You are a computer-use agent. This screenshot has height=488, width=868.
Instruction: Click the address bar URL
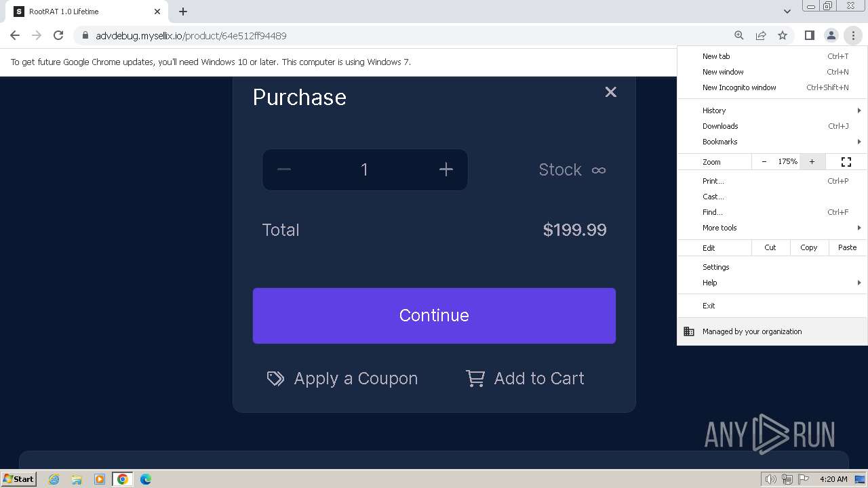191,36
